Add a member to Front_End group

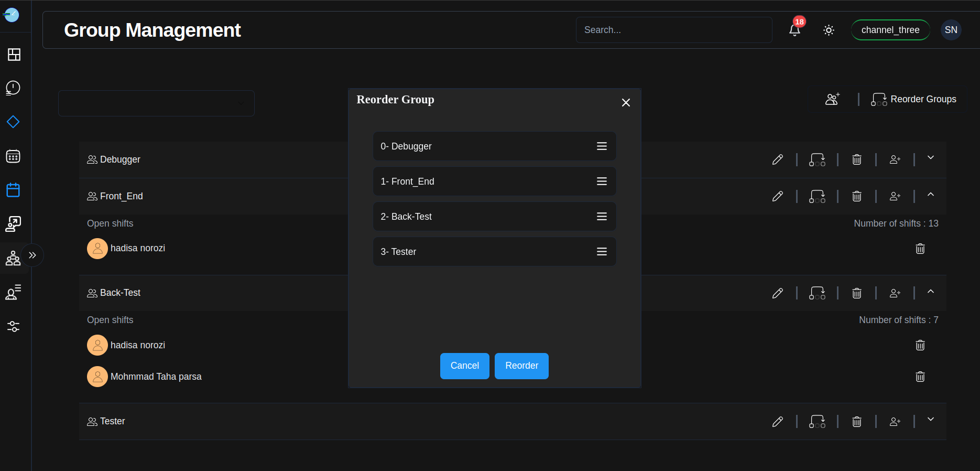(x=895, y=196)
